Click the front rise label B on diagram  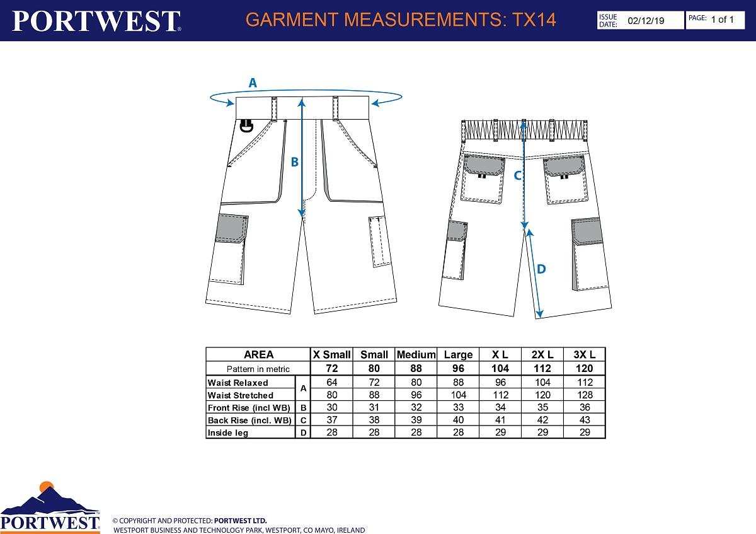294,162
